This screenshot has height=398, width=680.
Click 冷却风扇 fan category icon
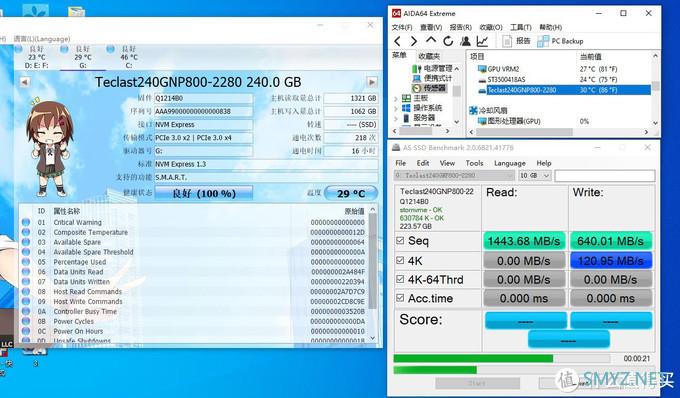[474, 111]
